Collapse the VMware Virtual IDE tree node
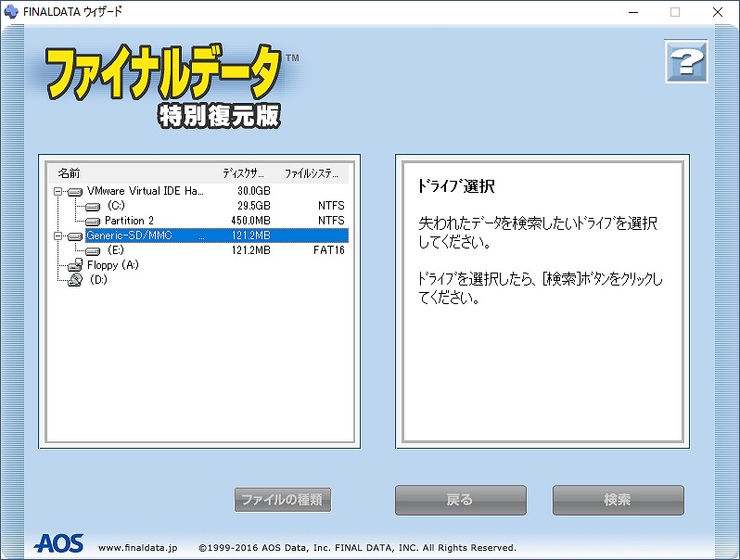Viewport: 740px width, 560px height. coord(57,191)
